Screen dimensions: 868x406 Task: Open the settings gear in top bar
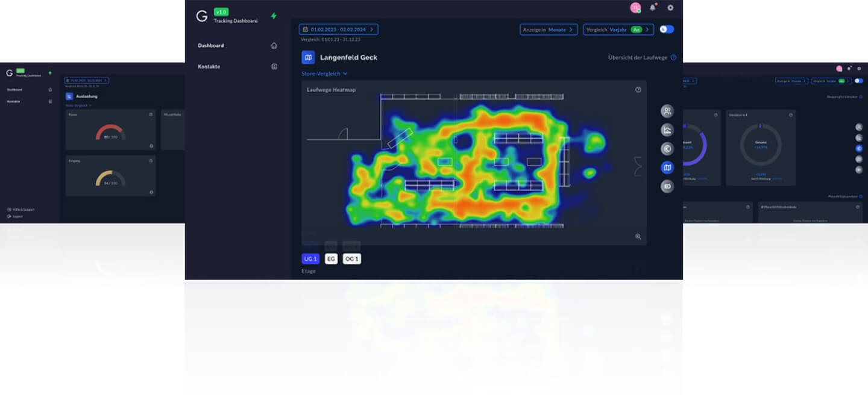[670, 8]
